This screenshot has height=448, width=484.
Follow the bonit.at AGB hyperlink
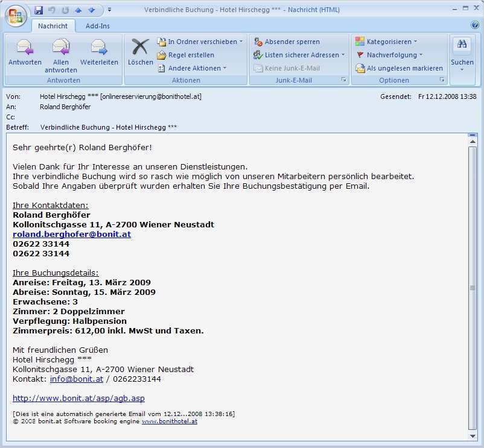(x=78, y=398)
